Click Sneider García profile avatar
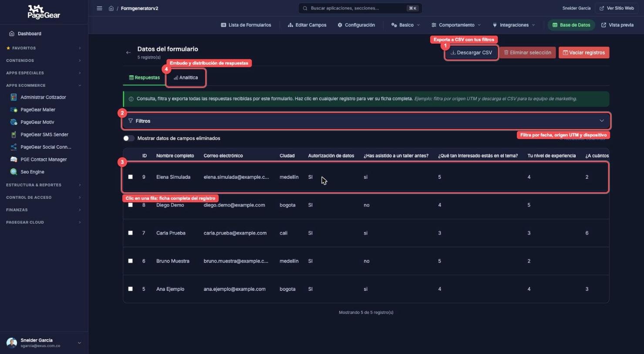 (x=12, y=343)
